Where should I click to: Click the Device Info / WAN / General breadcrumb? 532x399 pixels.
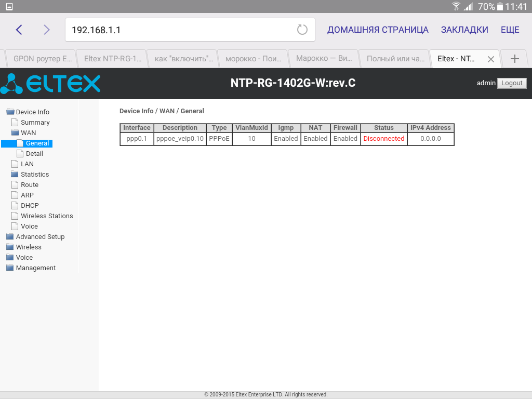(x=162, y=111)
